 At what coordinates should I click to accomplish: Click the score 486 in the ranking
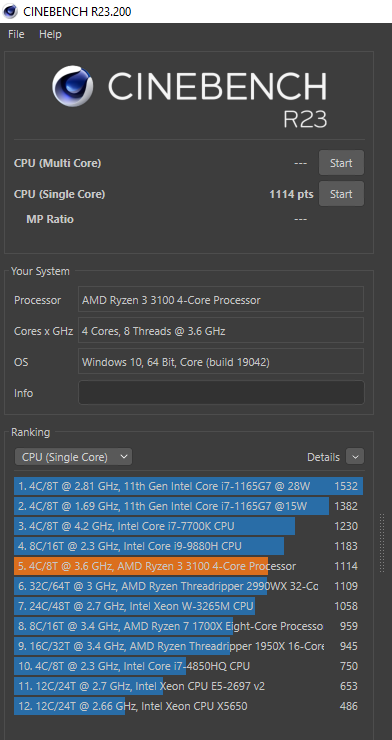coord(349,706)
